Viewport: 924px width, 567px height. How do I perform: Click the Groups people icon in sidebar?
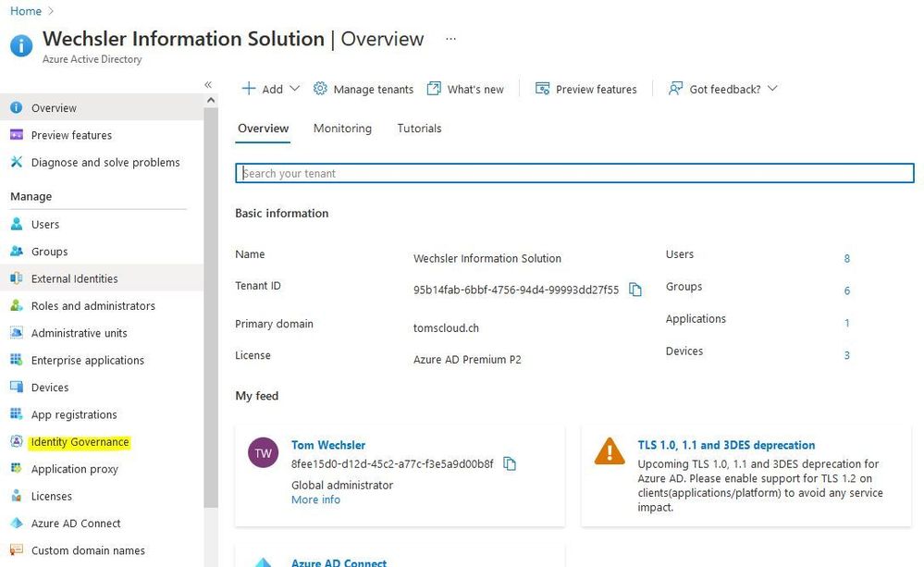click(x=17, y=251)
